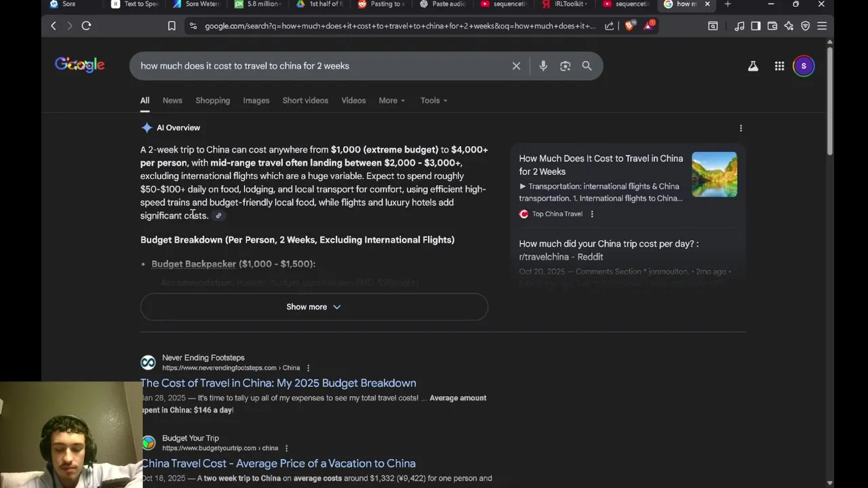Open three-dot menu beside Top China Travel
This screenshot has height=488, width=868.
pos(592,214)
